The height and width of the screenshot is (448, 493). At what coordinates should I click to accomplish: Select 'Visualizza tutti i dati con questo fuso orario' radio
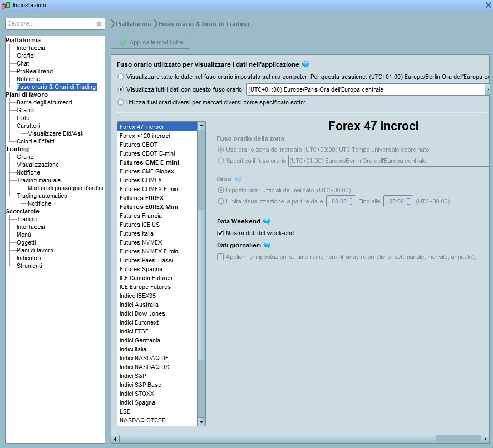point(121,89)
